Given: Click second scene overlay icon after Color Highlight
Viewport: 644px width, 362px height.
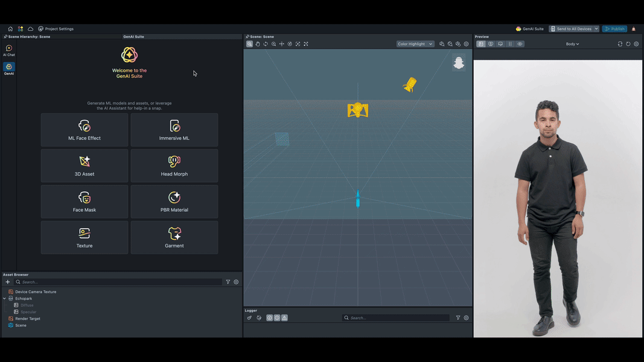Looking at the screenshot, I should pos(450,44).
